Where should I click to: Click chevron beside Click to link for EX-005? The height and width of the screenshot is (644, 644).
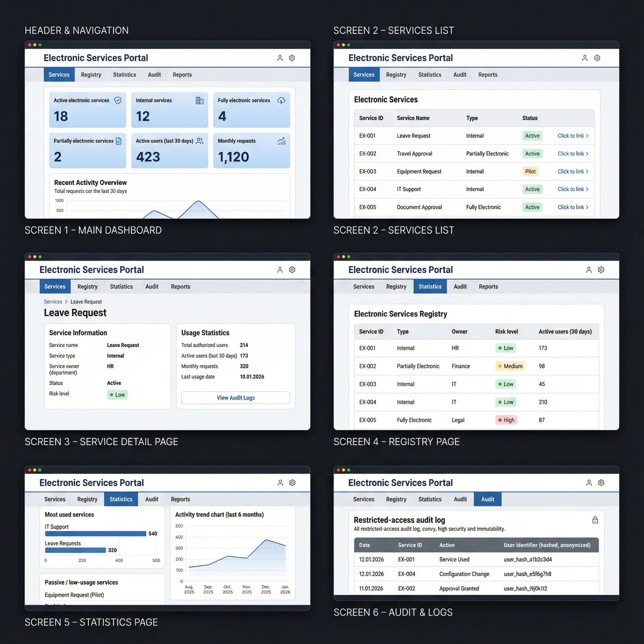[587, 207]
